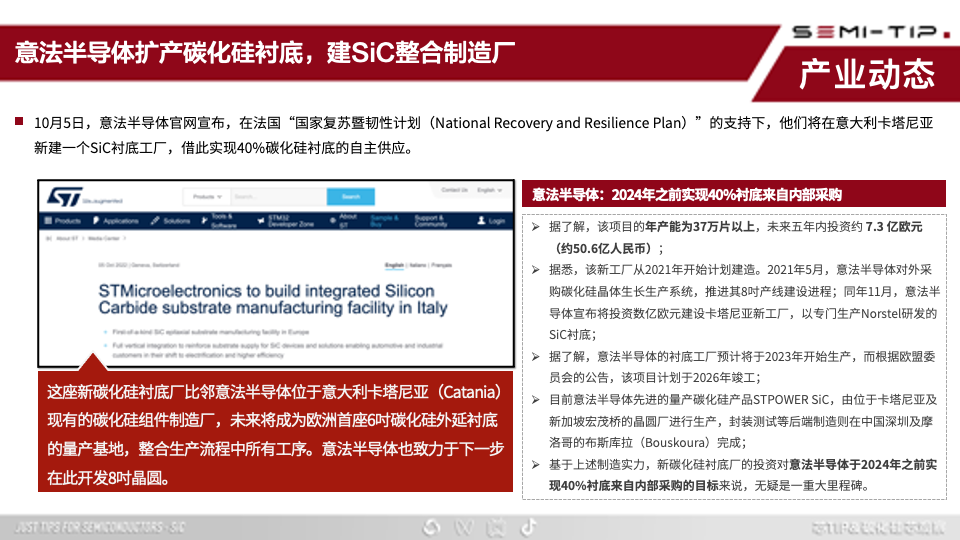Open the About ST menu item
This screenshot has width=960, height=540.
[x=348, y=221]
